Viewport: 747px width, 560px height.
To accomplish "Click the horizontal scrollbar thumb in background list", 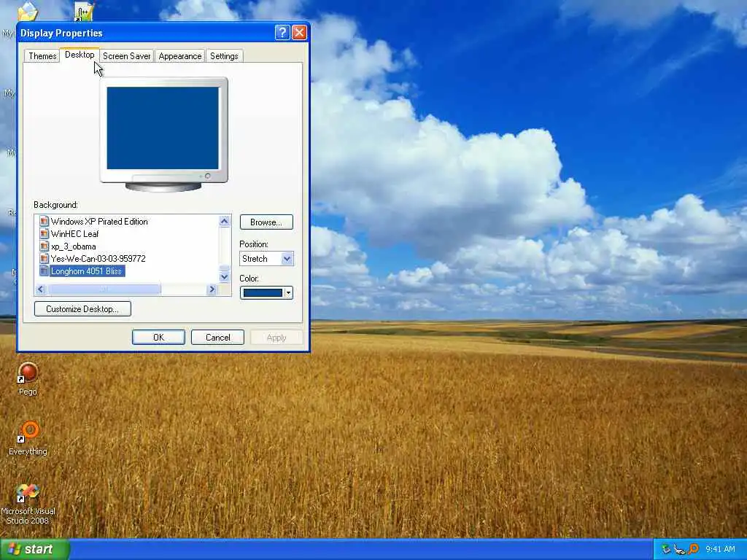I will click(x=104, y=289).
